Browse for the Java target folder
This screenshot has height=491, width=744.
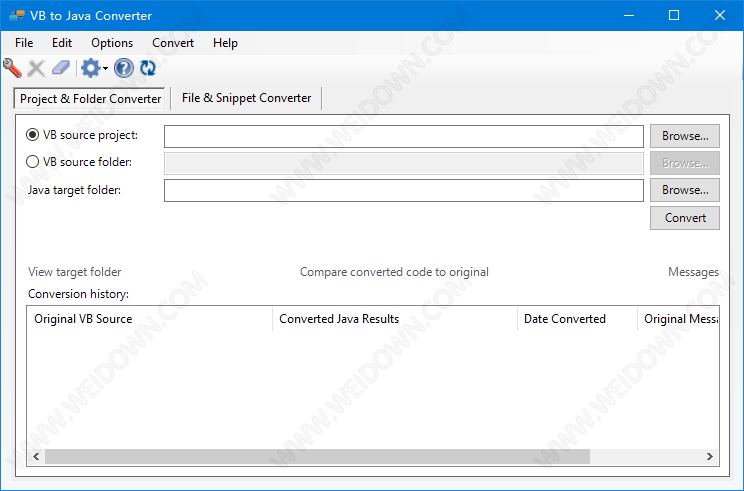[x=685, y=190]
